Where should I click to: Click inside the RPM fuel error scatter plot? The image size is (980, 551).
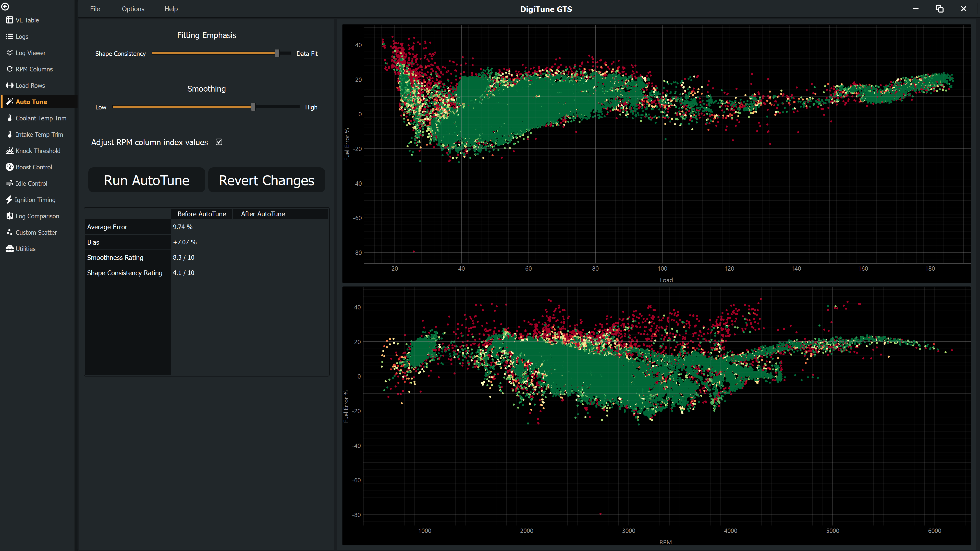point(667,407)
